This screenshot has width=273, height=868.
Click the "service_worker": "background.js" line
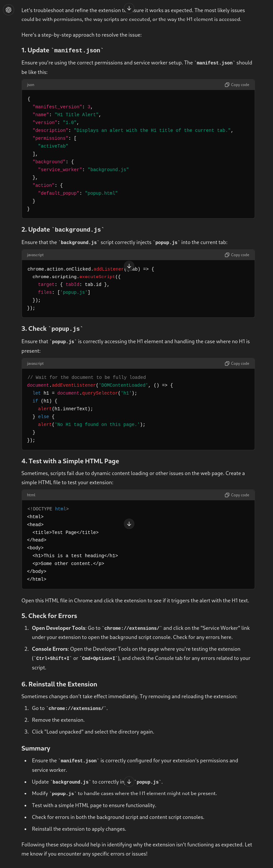[x=83, y=169]
